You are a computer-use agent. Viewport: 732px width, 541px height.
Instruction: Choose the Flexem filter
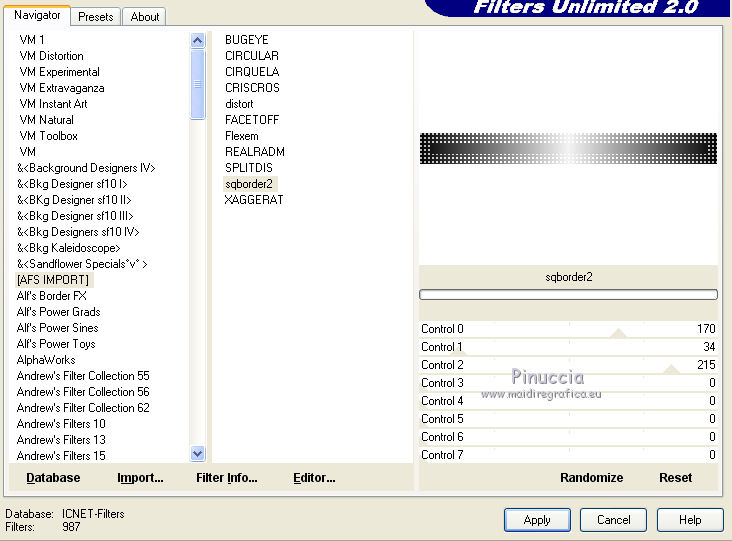tap(241, 136)
